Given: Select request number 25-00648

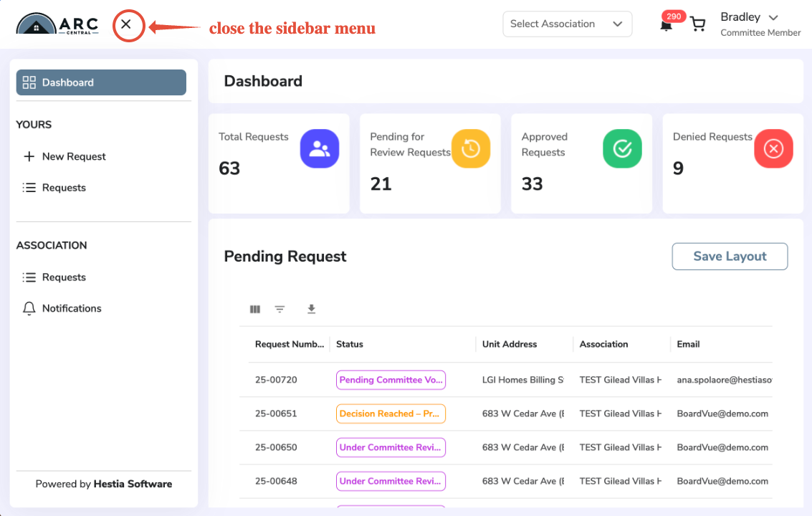Looking at the screenshot, I should click(276, 481).
